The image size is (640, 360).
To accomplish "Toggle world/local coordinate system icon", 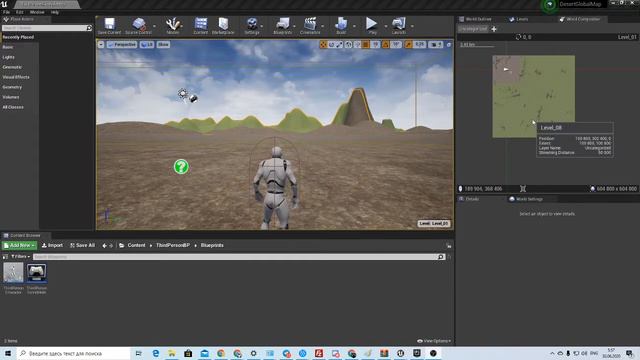I will [x=349, y=44].
